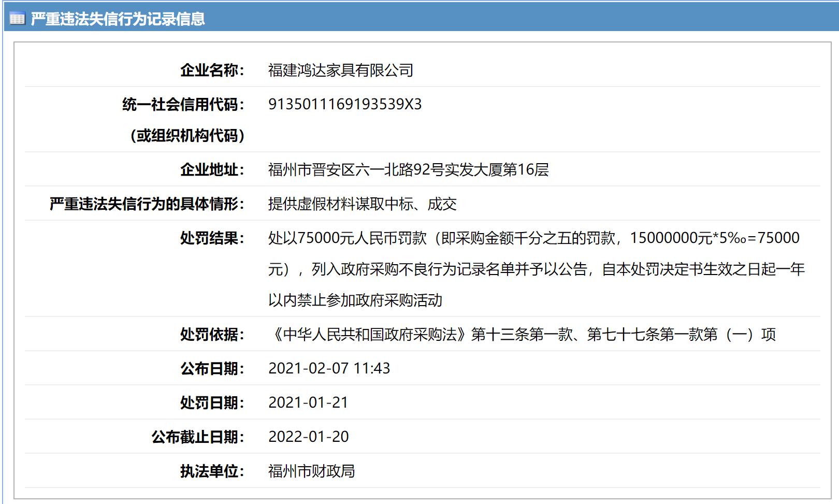Select enforcement unit 福州市财政局
This screenshot has height=504, width=839.
[x=312, y=471]
